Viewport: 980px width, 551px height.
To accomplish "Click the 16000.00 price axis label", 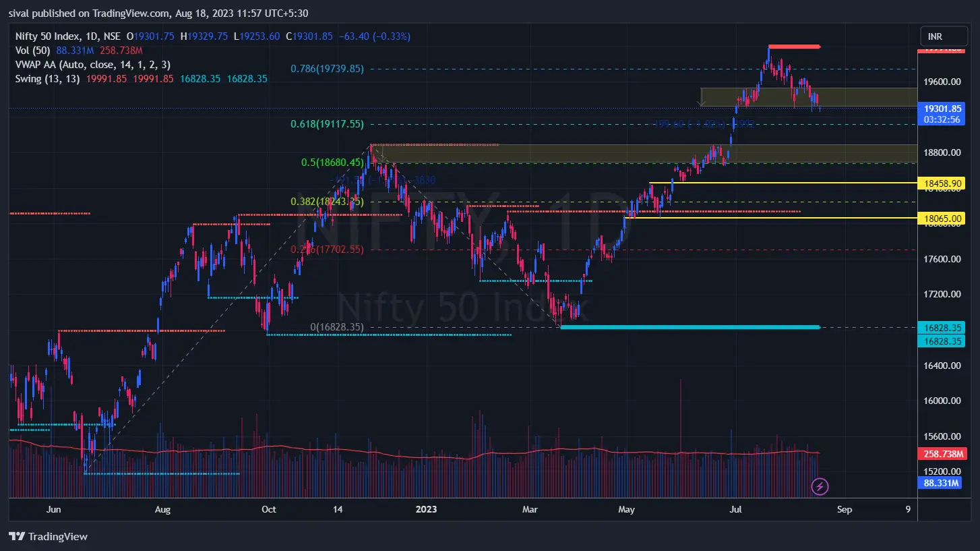I will tap(942, 401).
